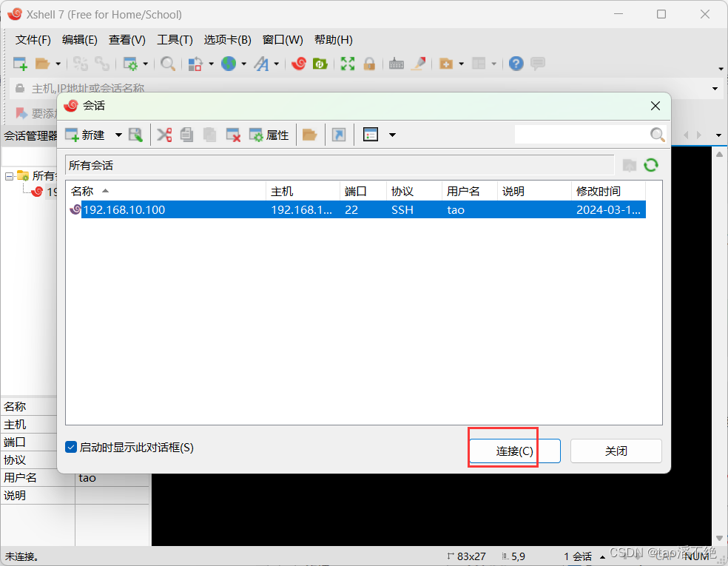Image resolution: width=728 pixels, height=566 pixels.
Task: Click the 连接(C) connect button
Action: pyautogui.click(x=514, y=451)
